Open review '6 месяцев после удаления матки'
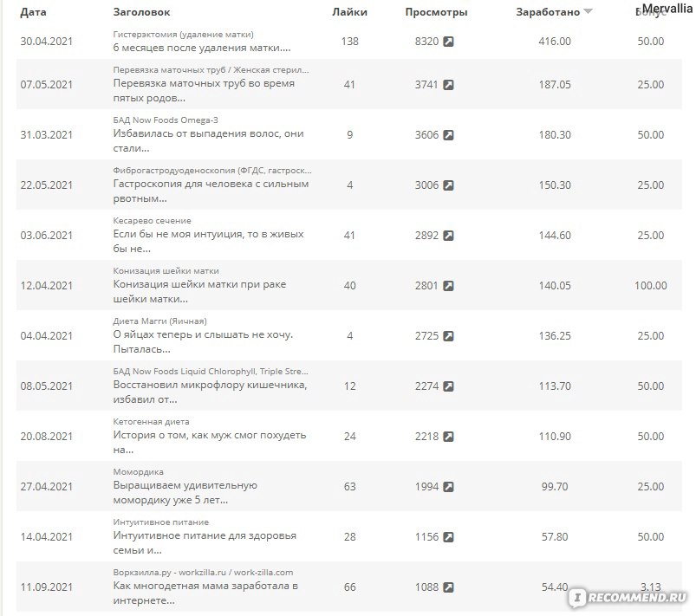 [x=202, y=48]
